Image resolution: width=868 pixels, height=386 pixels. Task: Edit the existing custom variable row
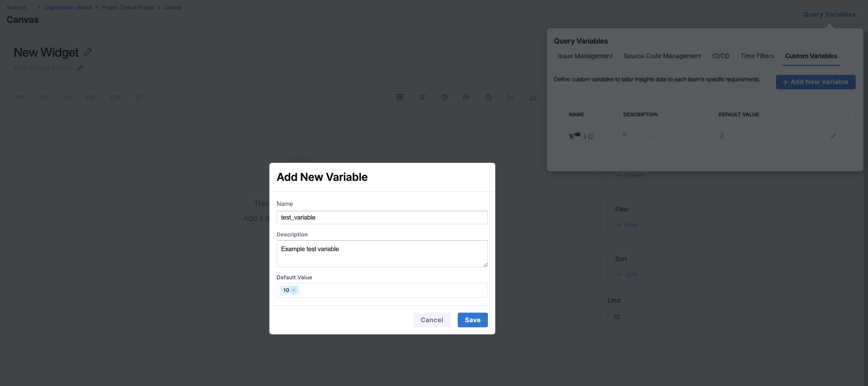tap(833, 136)
